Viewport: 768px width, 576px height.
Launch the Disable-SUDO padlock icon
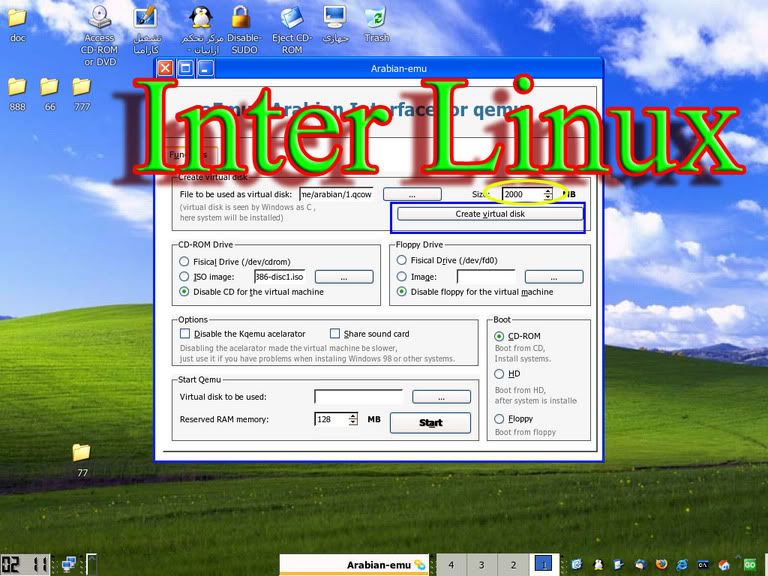(x=244, y=29)
